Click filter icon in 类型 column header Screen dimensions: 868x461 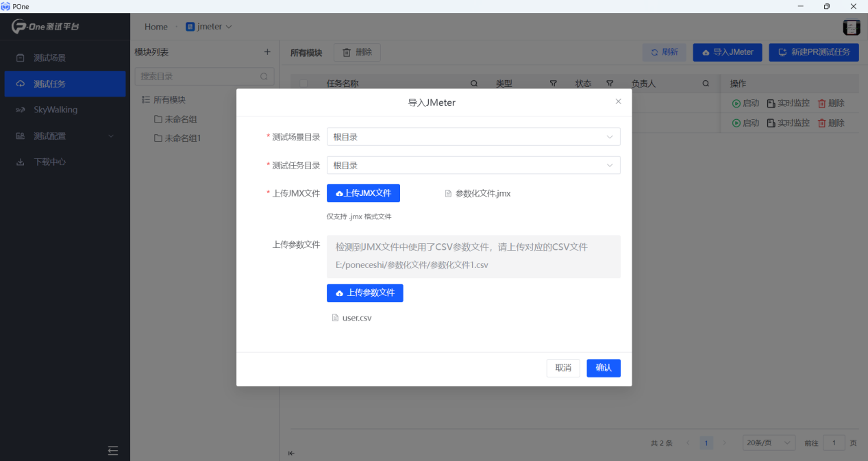(x=553, y=84)
